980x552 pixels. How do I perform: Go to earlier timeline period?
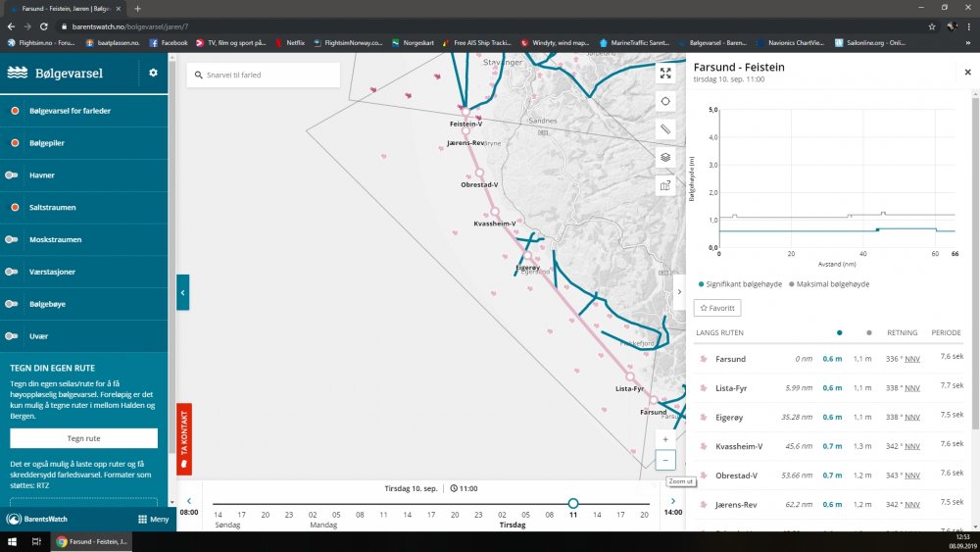[189, 501]
